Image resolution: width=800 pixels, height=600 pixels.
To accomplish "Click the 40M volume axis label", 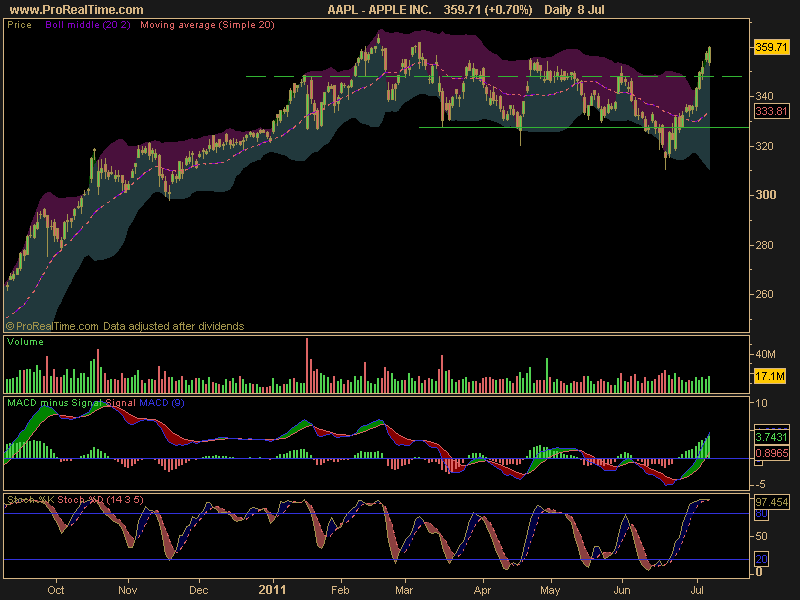I will (765, 354).
